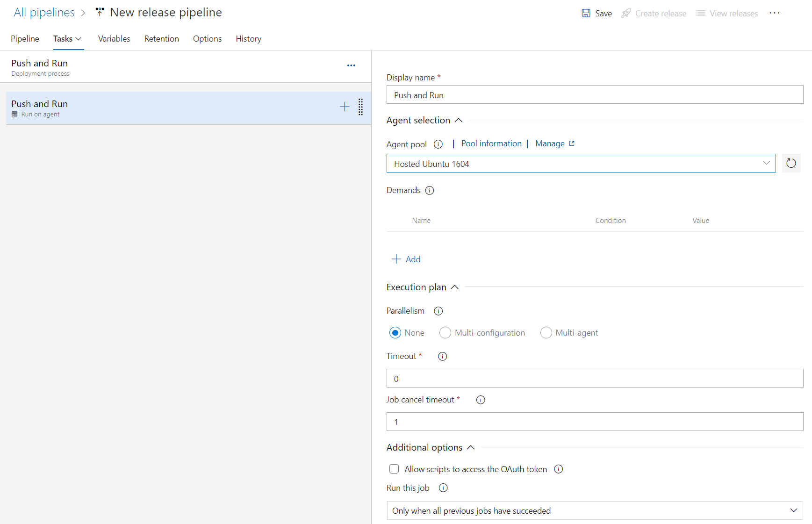This screenshot has width=812, height=524.
Task: Open the Agent pool dropdown
Action: click(766, 163)
